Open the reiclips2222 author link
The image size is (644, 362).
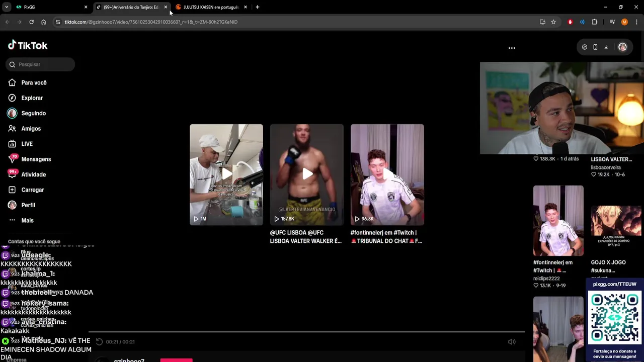(546, 279)
